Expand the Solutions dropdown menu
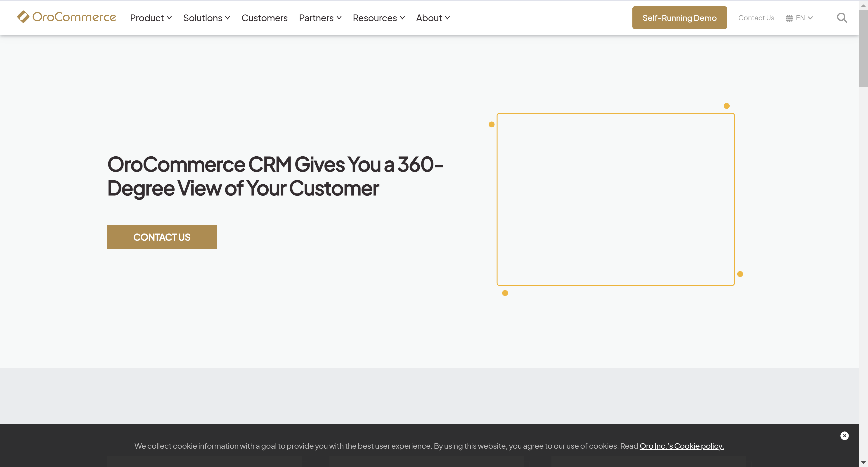This screenshot has width=868, height=467. coord(207,18)
